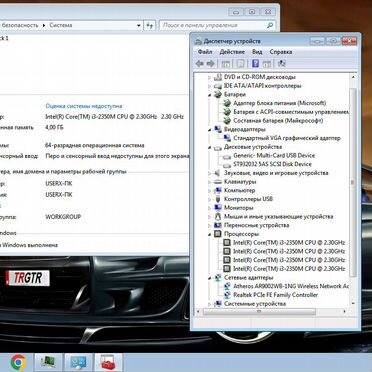Select the Системные устройства category icon

pos(218,304)
